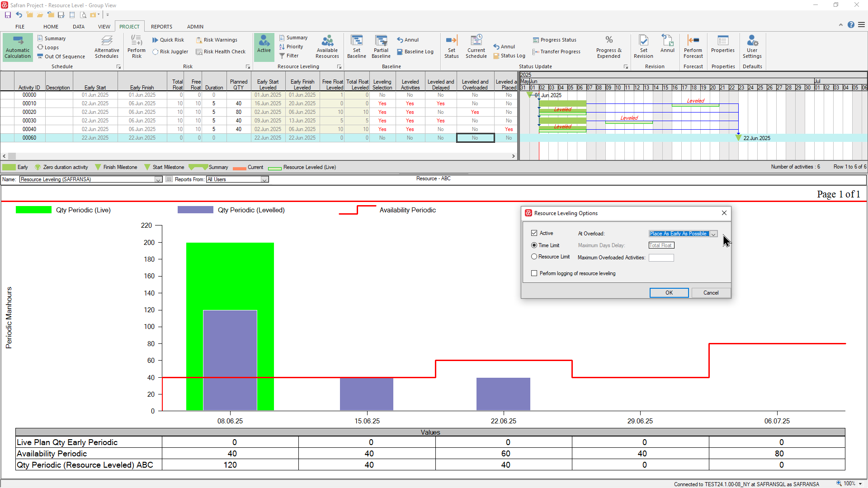Viewport: 868px width, 488px height.
Task: Select the Resource Limit radio button
Action: click(x=534, y=257)
